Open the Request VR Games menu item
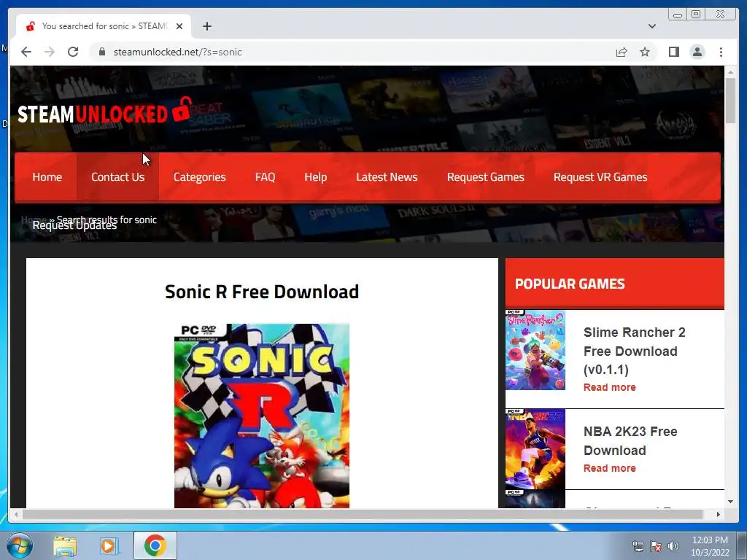Image resolution: width=747 pixels, height=560 pixels. [600, 177]
